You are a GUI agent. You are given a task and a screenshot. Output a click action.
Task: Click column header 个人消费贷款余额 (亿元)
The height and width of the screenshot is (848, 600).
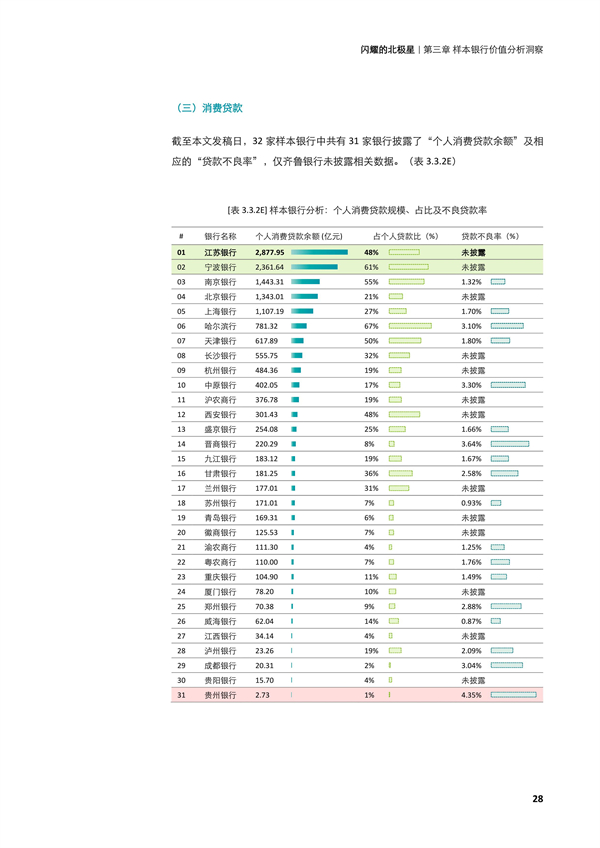click(299, 236)
